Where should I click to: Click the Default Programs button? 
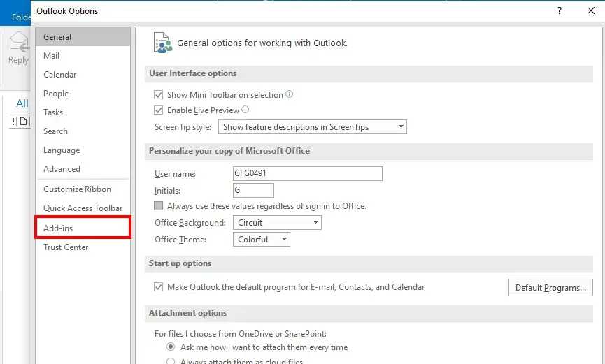click(550, 288)
